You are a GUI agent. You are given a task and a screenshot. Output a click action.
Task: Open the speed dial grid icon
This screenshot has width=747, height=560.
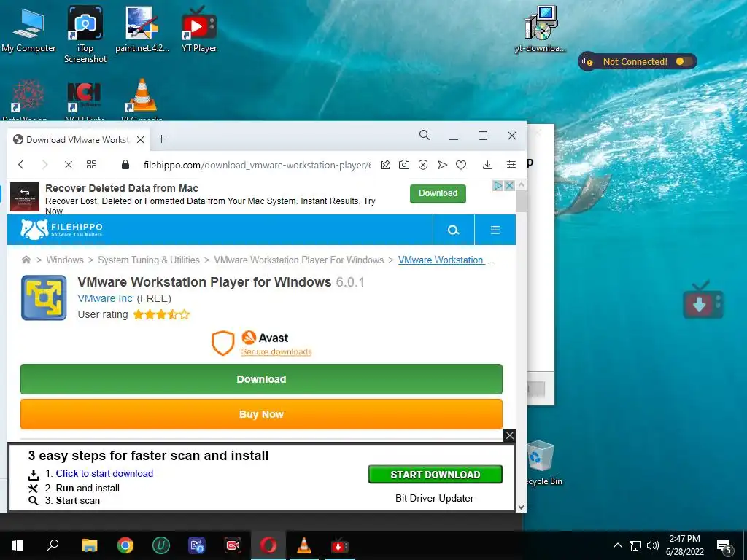coord(91,165)
